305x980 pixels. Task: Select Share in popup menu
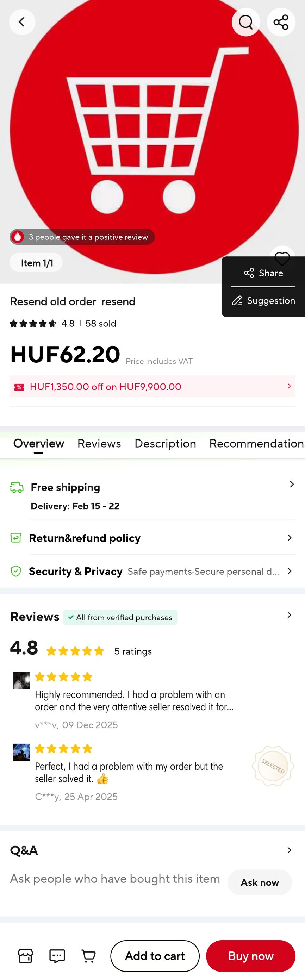click(263, 273)
